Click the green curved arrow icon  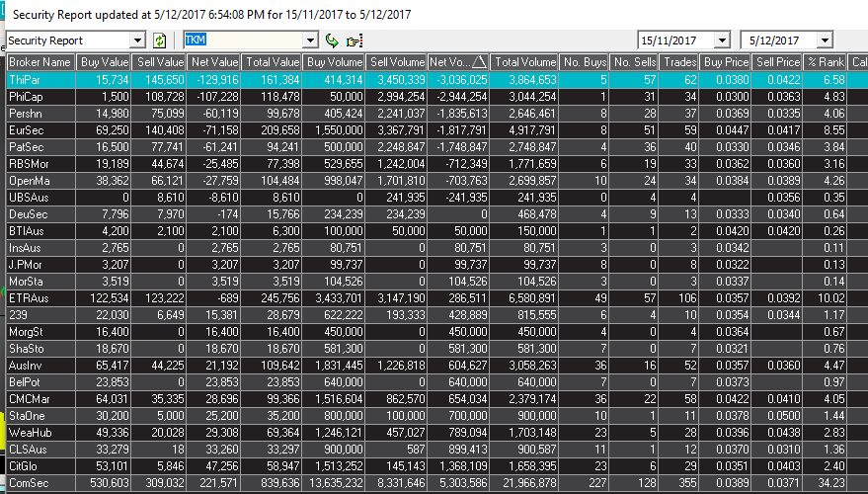(332, 41)
